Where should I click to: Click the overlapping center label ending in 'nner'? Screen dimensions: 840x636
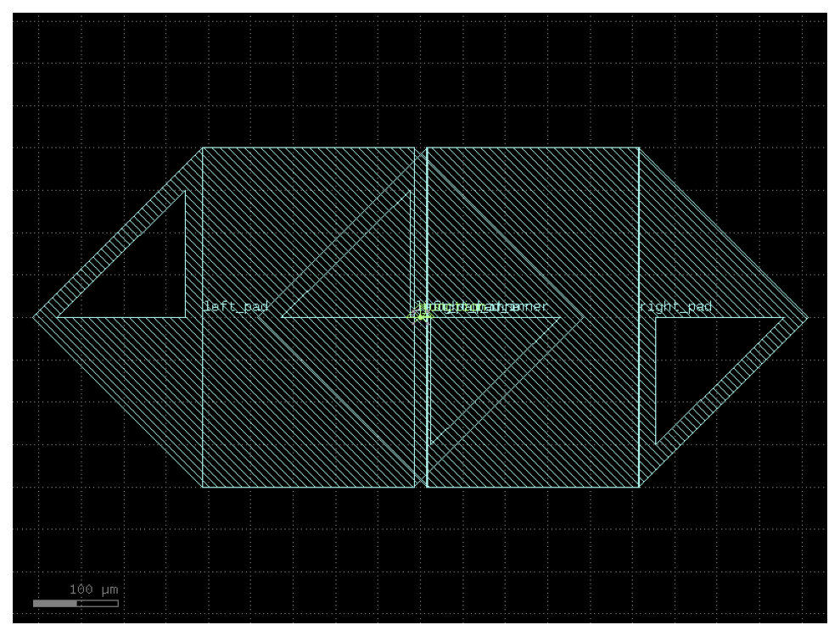[x=482, y=306]
